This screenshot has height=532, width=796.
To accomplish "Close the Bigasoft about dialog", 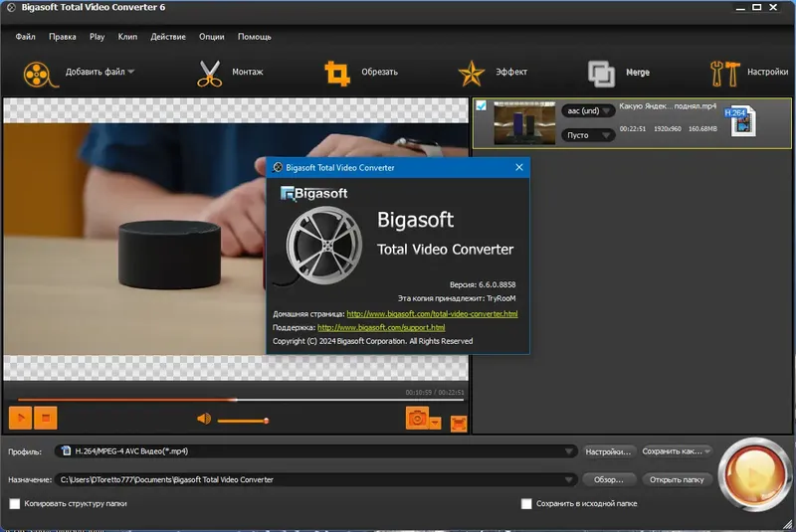I will (518, 167).
